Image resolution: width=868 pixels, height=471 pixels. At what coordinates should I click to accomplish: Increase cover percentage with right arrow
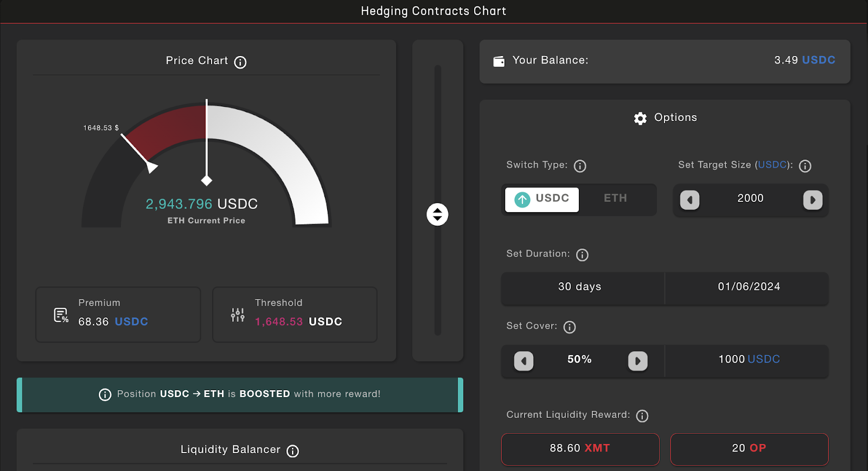click(x=638, y=361)
